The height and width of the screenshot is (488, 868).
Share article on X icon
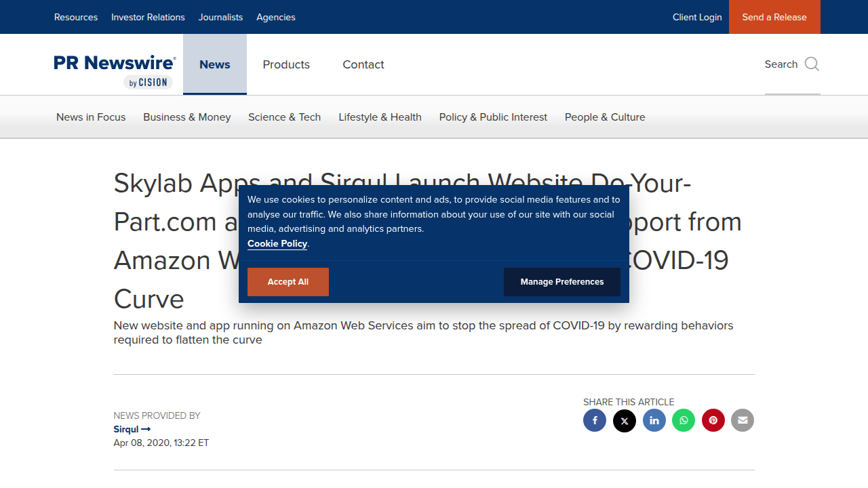pos(625,420)
